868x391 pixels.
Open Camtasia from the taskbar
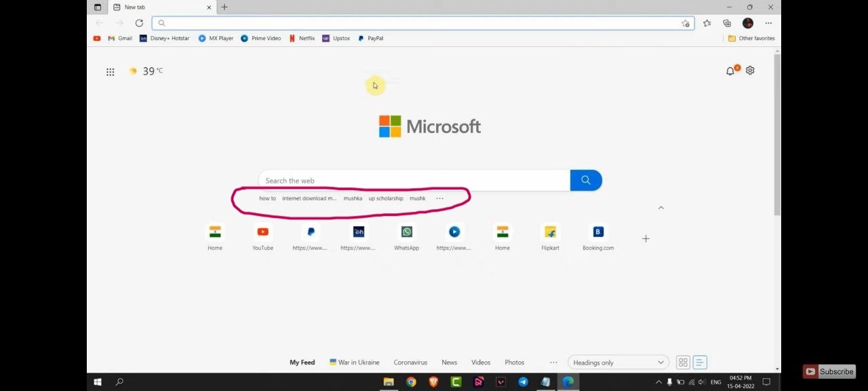tap(456, 382)
